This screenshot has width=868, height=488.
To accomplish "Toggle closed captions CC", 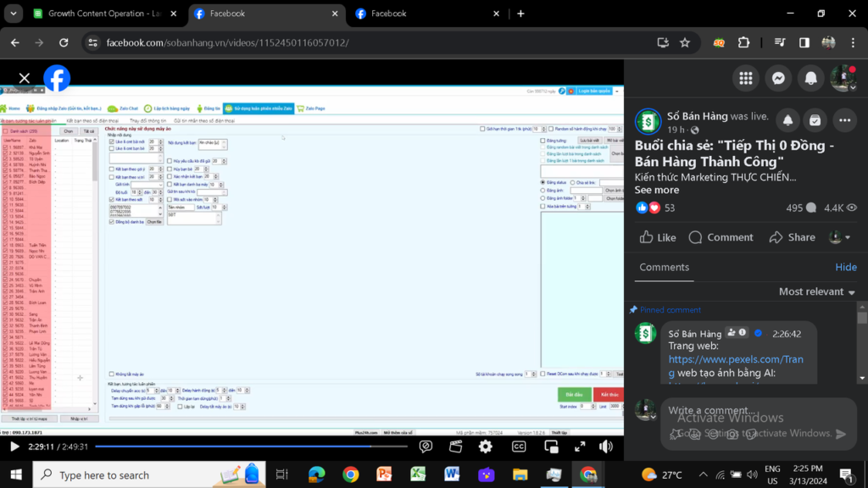I will tap(519, 446).
